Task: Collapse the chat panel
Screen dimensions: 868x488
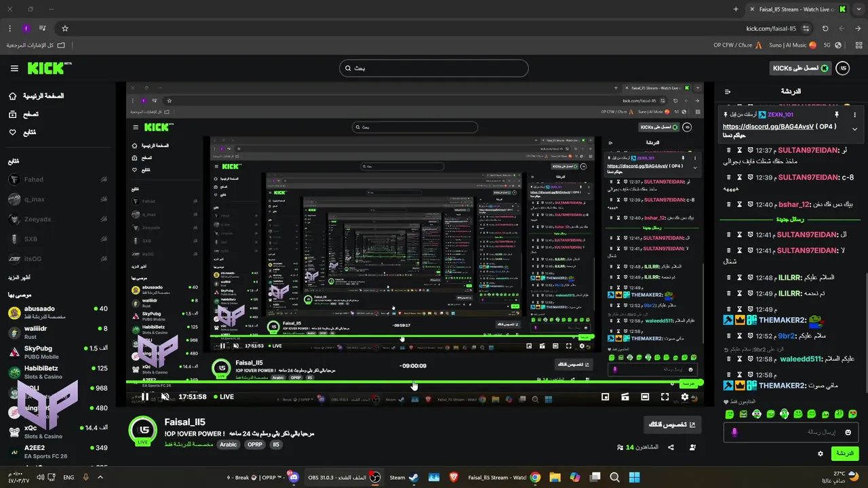Action: point(728,91)
